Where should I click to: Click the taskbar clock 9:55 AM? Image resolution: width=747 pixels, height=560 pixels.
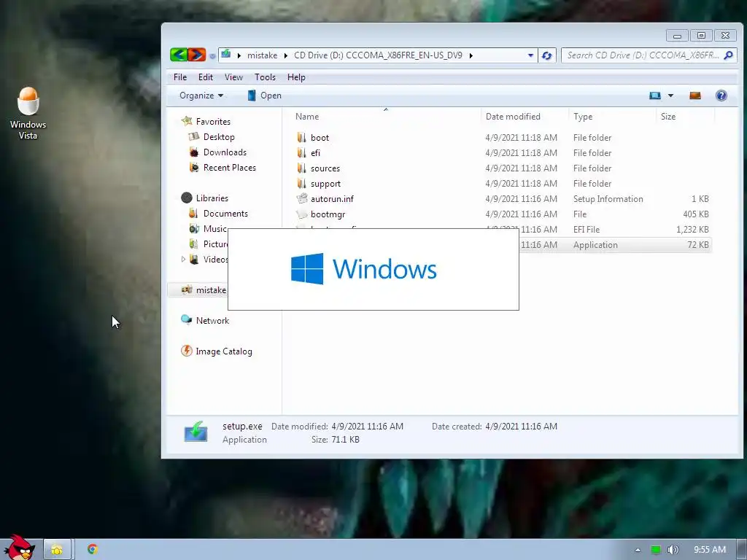(x=710, y=550)
